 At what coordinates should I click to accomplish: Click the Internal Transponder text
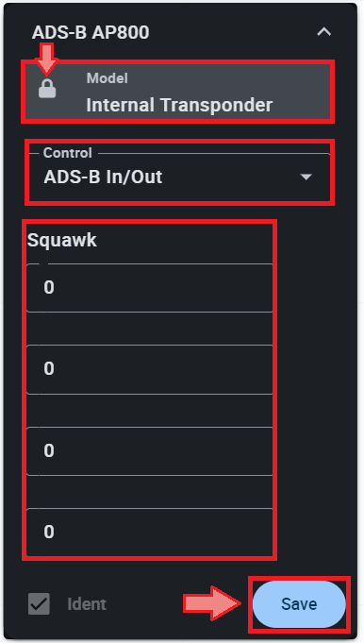click(179, 105)
